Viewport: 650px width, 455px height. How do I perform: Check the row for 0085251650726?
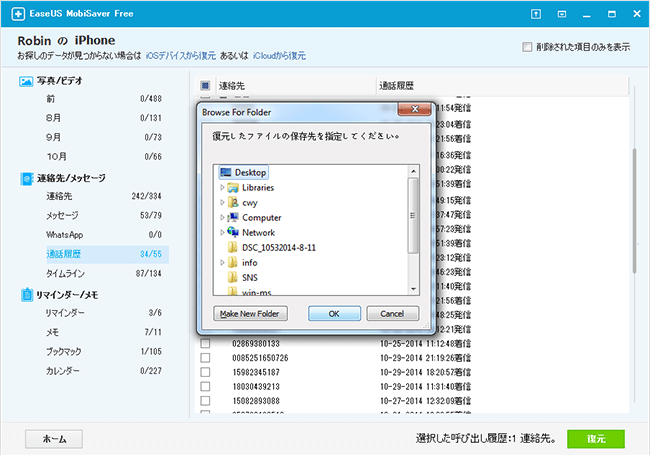click(205, 358)
